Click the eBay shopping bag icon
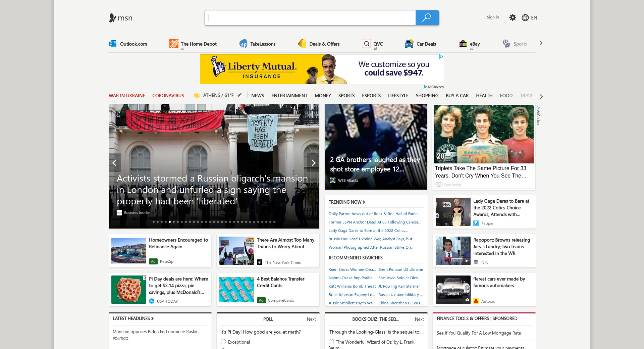The width and height of the screenshot is (644, 349). click(x=463, y=44)
